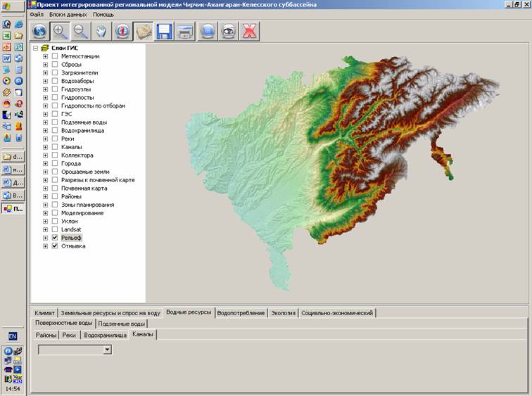Click the identify info tool icon
Viewport: 532px width, 396px height.
coord(123,31)
